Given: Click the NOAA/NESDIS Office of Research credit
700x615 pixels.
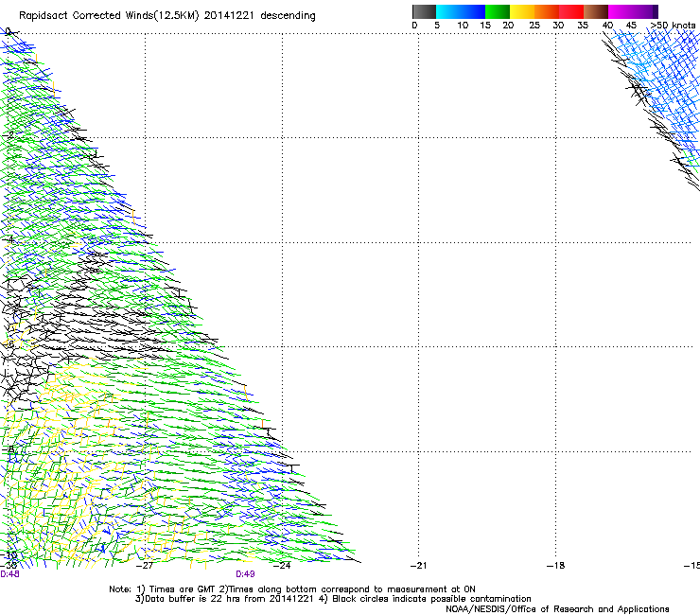Looking at the screenshot, I should (x=557, y=609).
